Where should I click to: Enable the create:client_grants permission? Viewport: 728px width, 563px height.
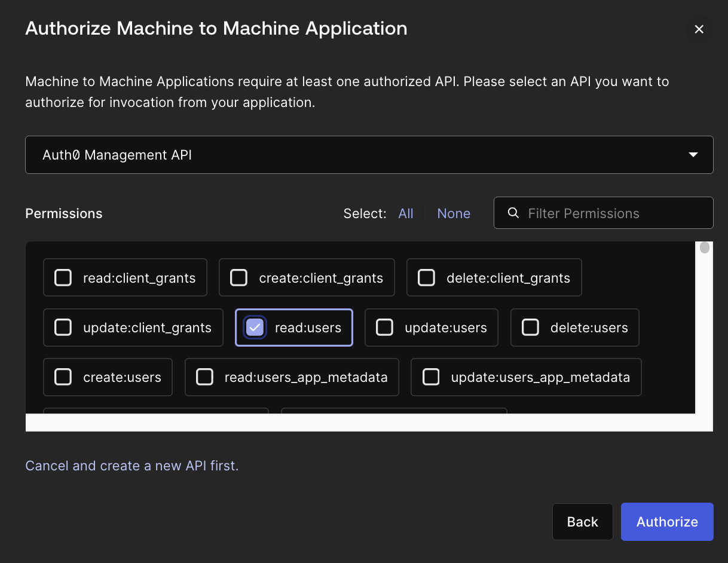(x=238, y=277)
